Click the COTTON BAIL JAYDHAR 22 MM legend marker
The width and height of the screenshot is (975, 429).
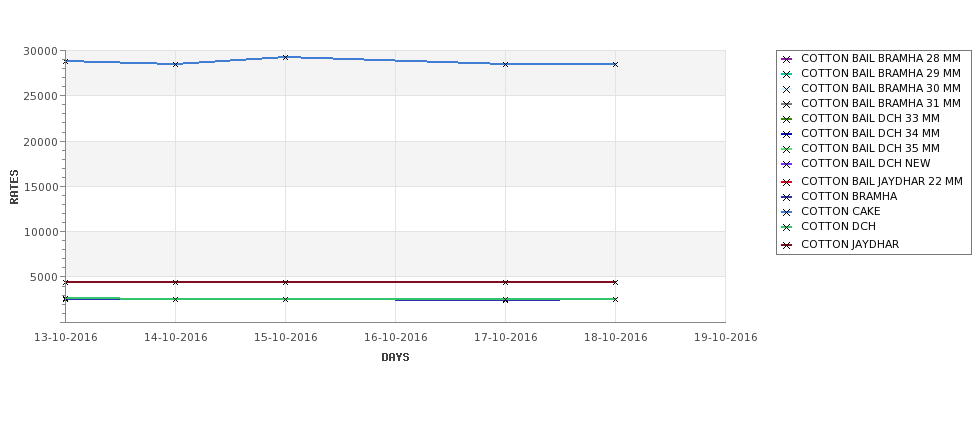pos(786,182)
